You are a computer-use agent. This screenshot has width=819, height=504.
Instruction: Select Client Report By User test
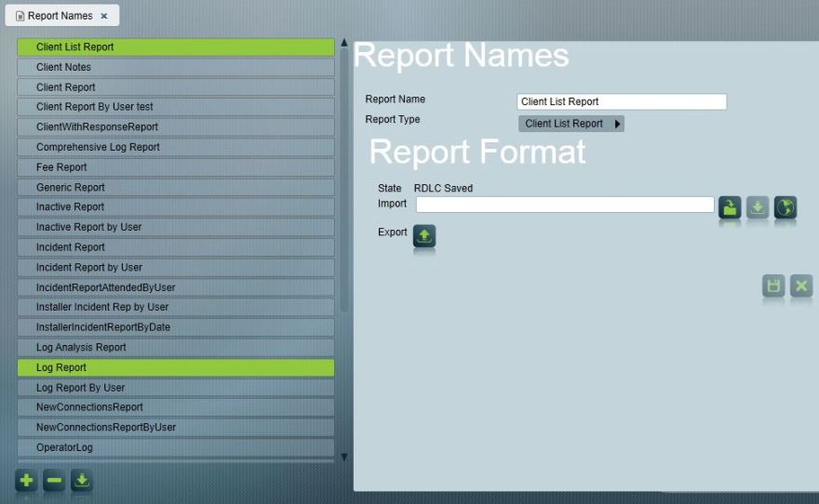176,107
